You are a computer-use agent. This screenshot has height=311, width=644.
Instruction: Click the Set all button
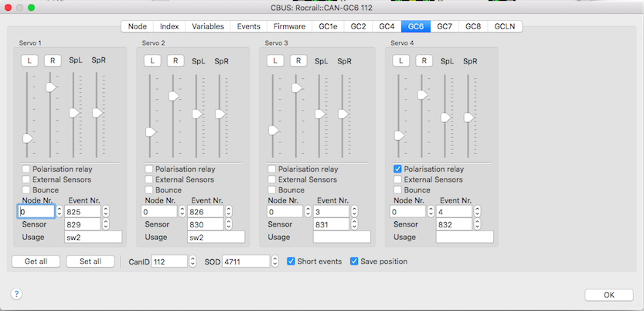90,261
